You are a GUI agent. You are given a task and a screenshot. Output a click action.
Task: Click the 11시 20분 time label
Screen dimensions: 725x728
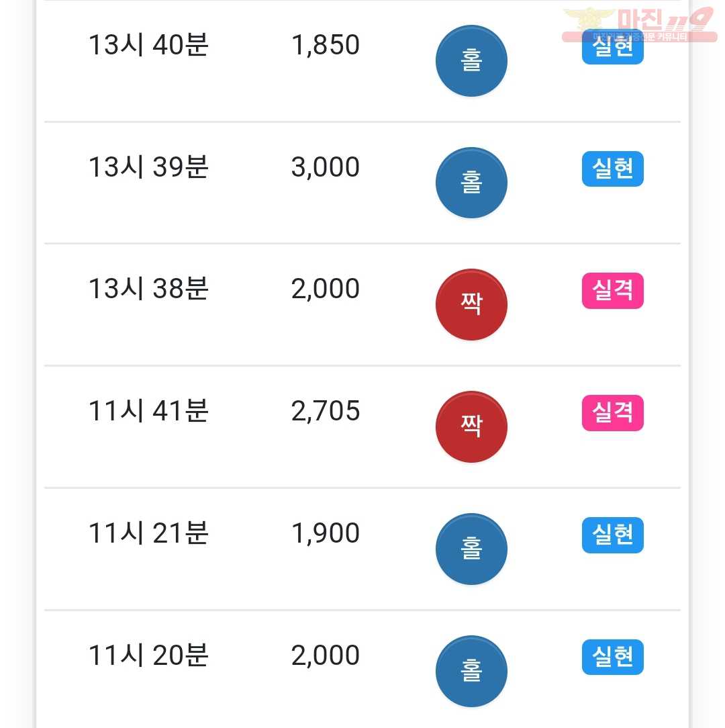(x=148, y=655)
